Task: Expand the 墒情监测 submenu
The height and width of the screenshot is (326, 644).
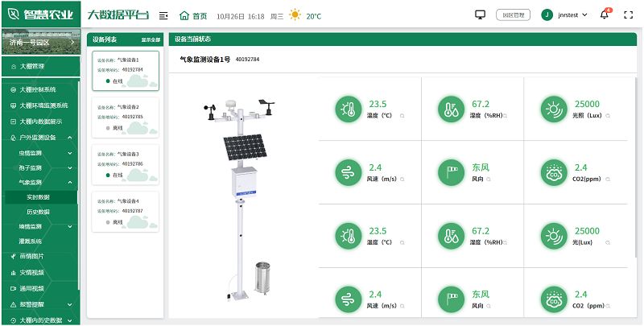Action: [x=72, y=226]
